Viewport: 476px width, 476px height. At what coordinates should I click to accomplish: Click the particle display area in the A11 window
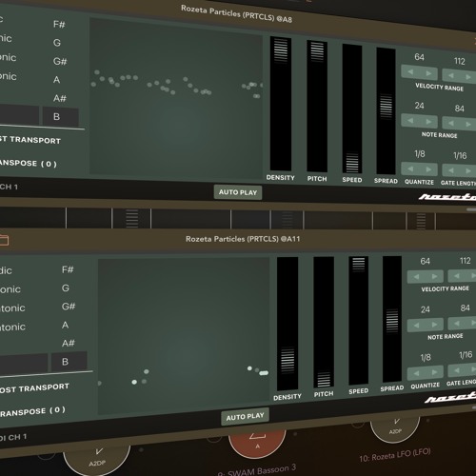pos(184,336)
